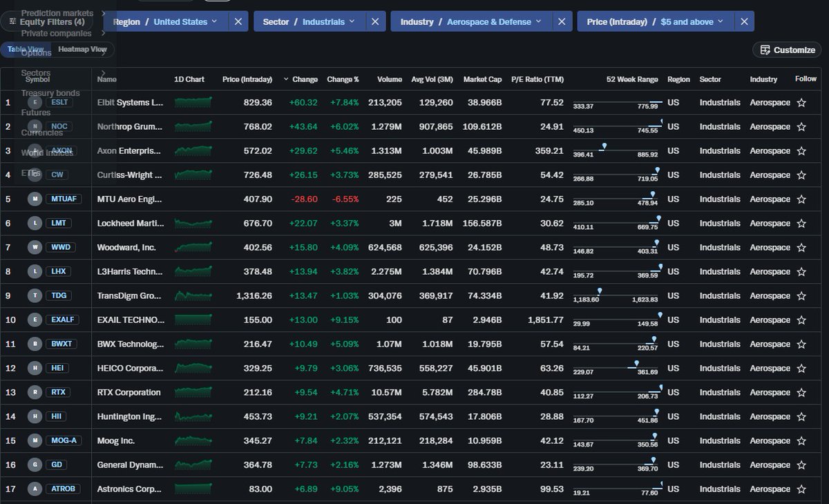Click the WWD round logo icon
Viewport: 829px width, 504px height.
click(34, 247)
